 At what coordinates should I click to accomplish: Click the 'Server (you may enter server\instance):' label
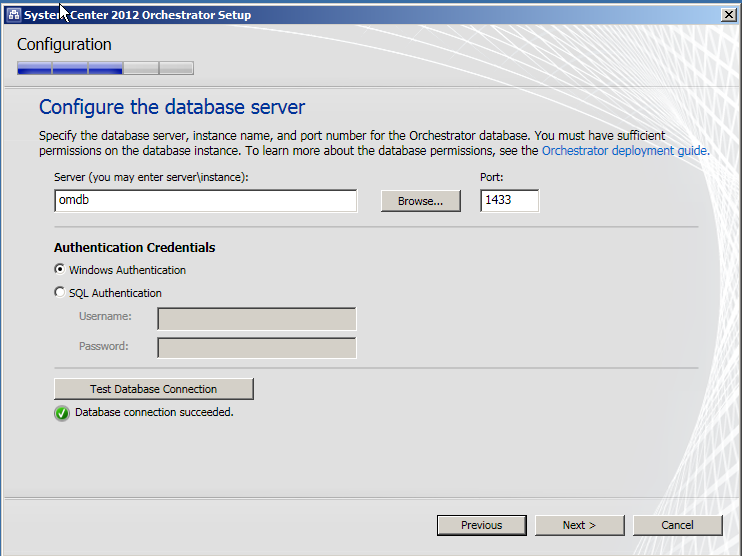151,177
